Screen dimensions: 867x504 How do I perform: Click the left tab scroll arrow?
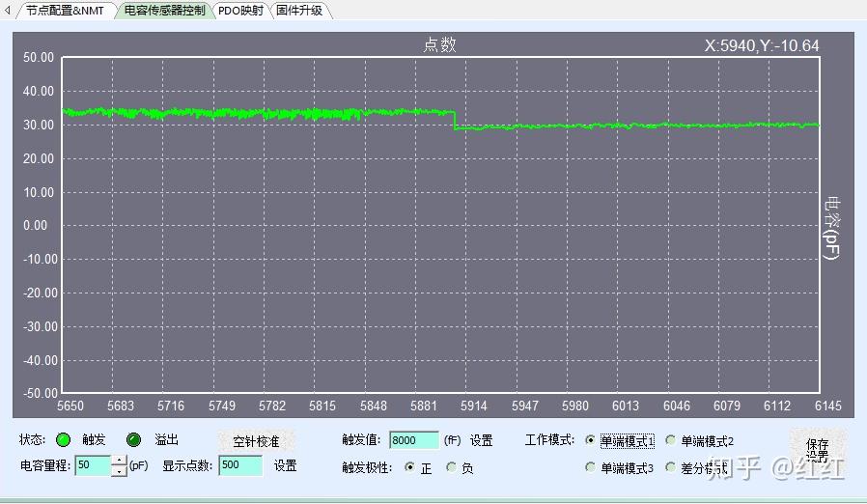tap(7, 10)
